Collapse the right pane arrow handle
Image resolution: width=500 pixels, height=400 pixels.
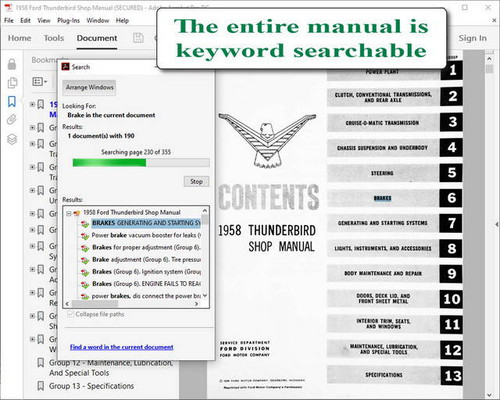coord(497,225)
